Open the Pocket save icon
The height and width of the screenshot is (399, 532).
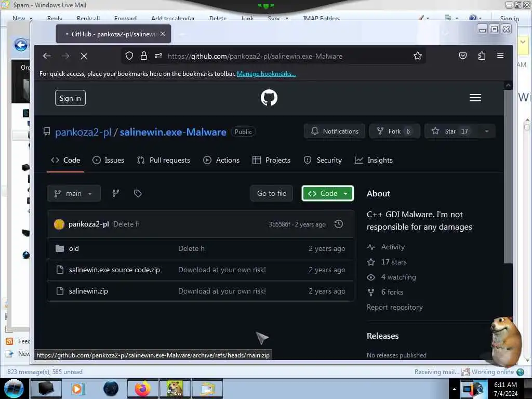pyautogui.click(x=462, y=56)
